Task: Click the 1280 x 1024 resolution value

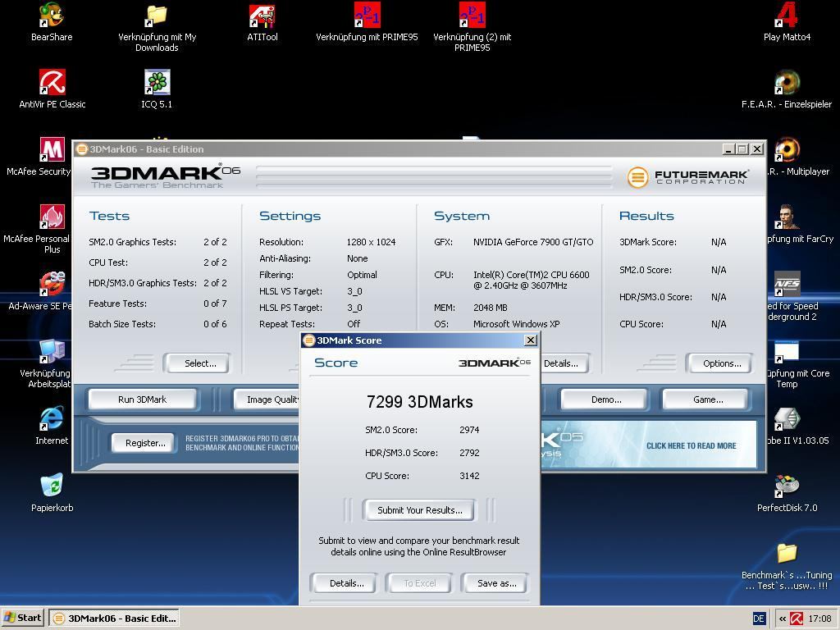Action: 372,242
